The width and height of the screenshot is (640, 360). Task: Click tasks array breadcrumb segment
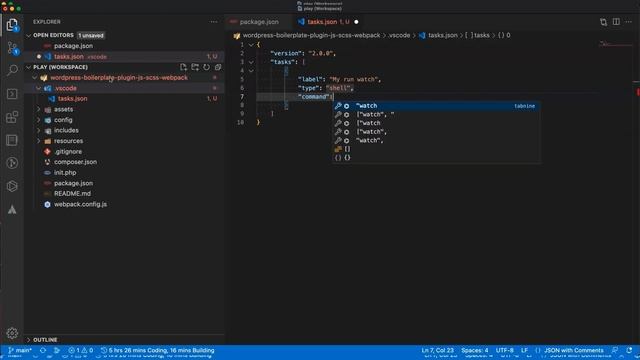[478, 35]
